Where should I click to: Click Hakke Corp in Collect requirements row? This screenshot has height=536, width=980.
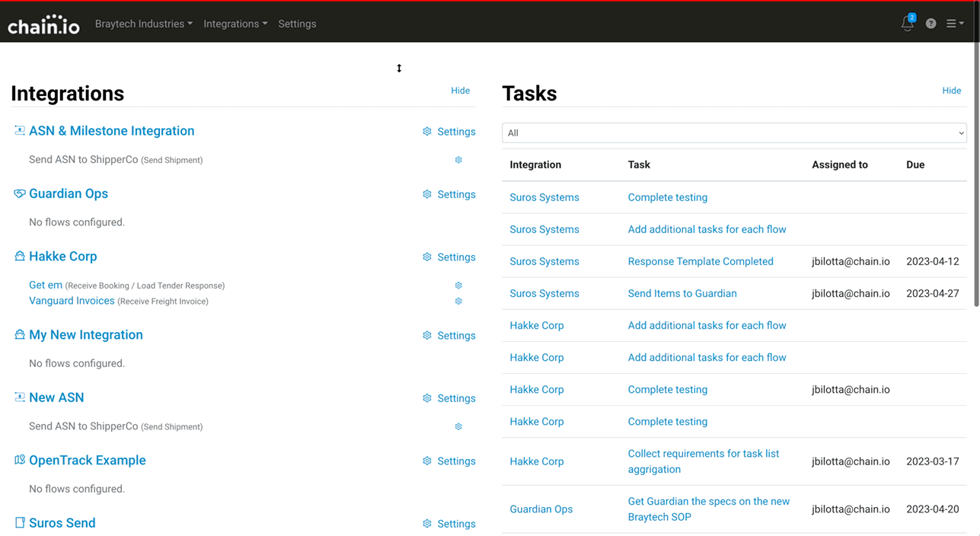click(537, 461)
